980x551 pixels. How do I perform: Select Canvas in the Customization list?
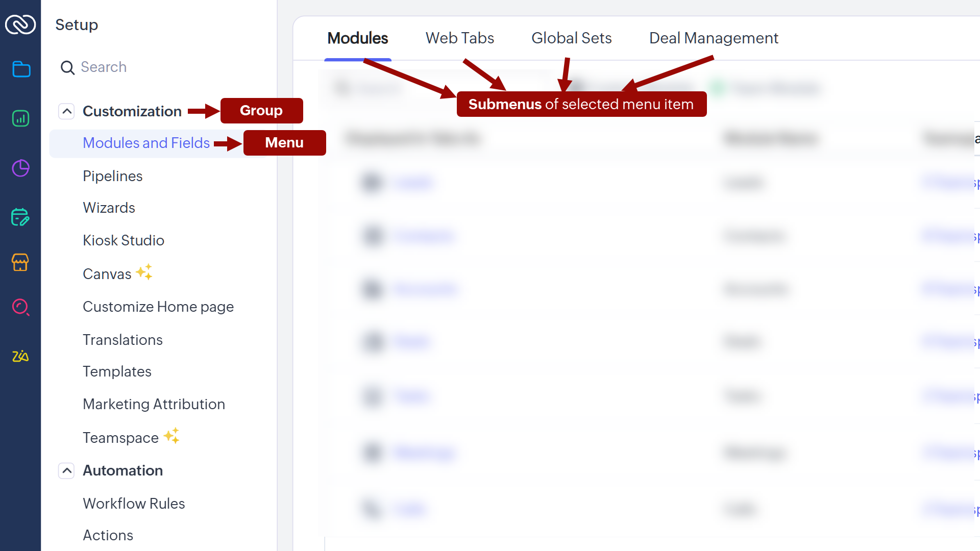[107, 274]
